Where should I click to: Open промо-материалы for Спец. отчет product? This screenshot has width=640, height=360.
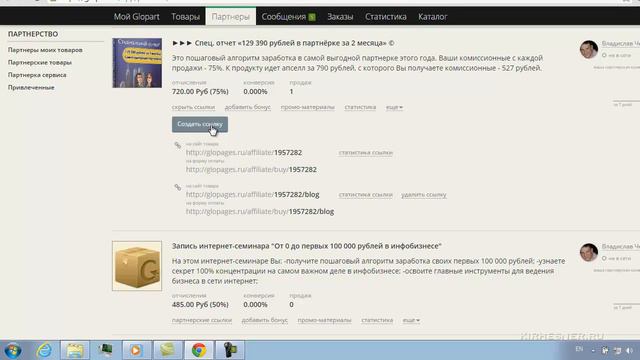[307, 107]
